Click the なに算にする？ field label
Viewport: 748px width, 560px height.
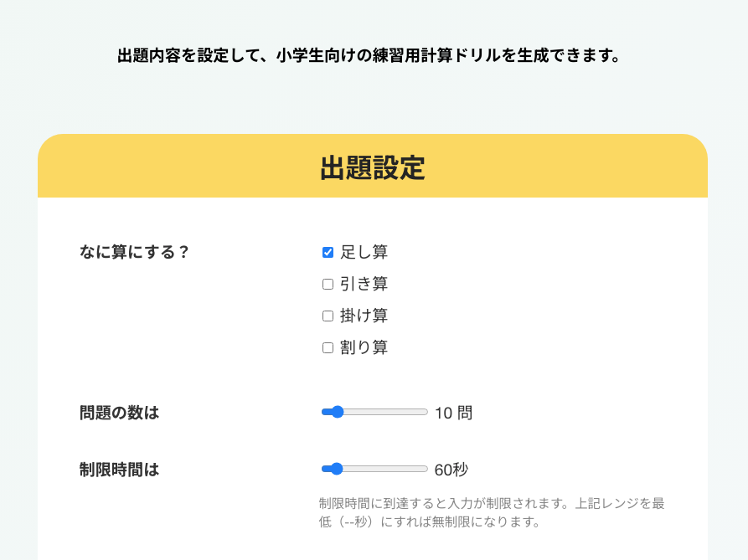[135, 252]
